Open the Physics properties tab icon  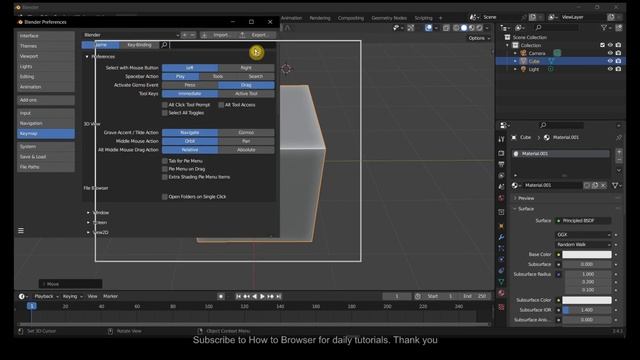501,259
